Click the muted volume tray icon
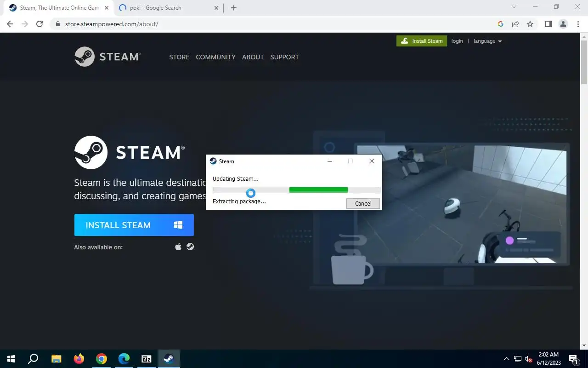This screenshot has height=368, width=588. [x=529, y=359]
